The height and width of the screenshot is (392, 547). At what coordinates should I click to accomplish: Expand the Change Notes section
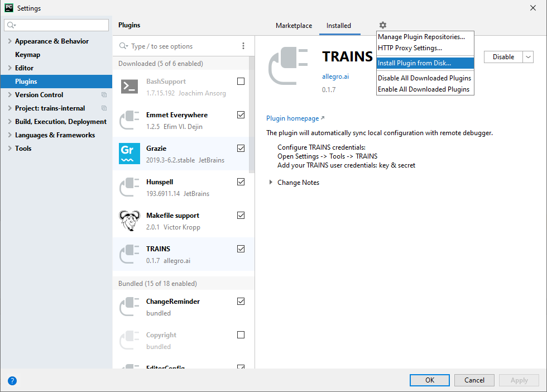point(271,183)
